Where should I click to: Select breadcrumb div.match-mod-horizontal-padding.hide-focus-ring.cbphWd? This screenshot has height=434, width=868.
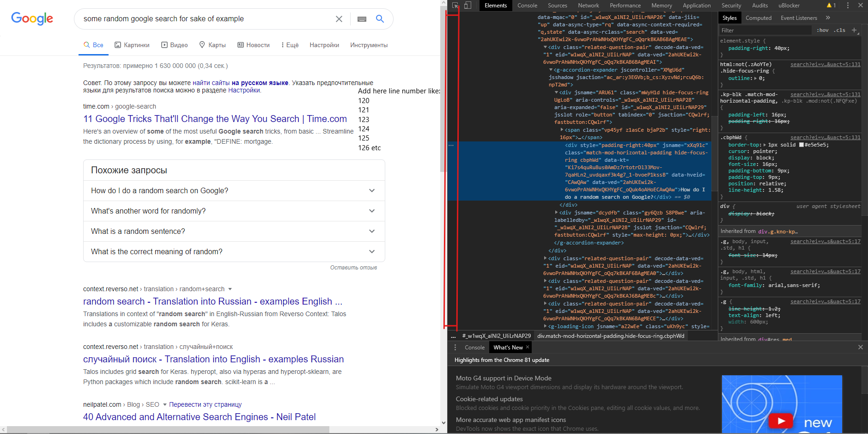click(610, 336)
